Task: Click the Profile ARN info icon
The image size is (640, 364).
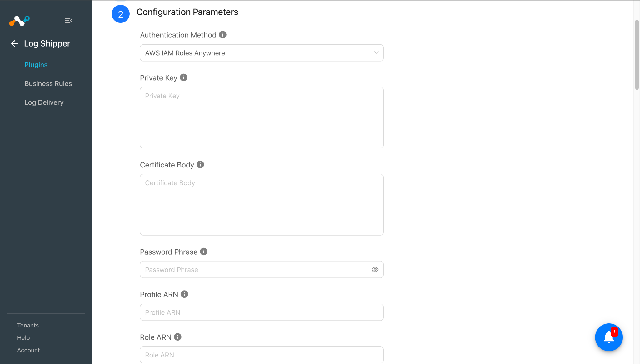Action: (184, 294)
